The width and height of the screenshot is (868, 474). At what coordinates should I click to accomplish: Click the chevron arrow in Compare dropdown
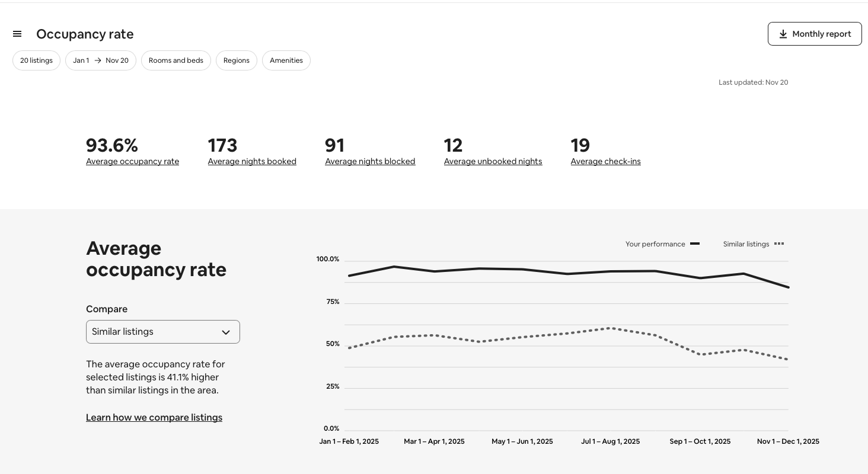coord(226,332)
